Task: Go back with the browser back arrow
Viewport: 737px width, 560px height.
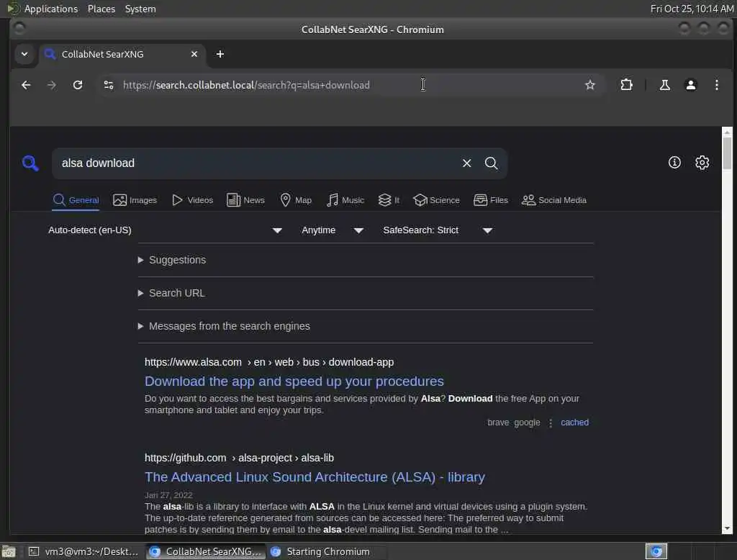Action: 26,85
